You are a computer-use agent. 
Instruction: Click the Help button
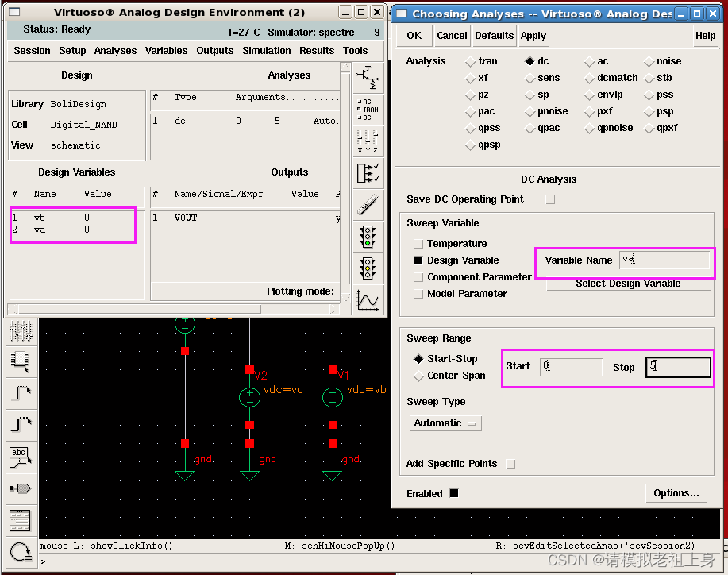pyautogui.click(x=705, y=36)
